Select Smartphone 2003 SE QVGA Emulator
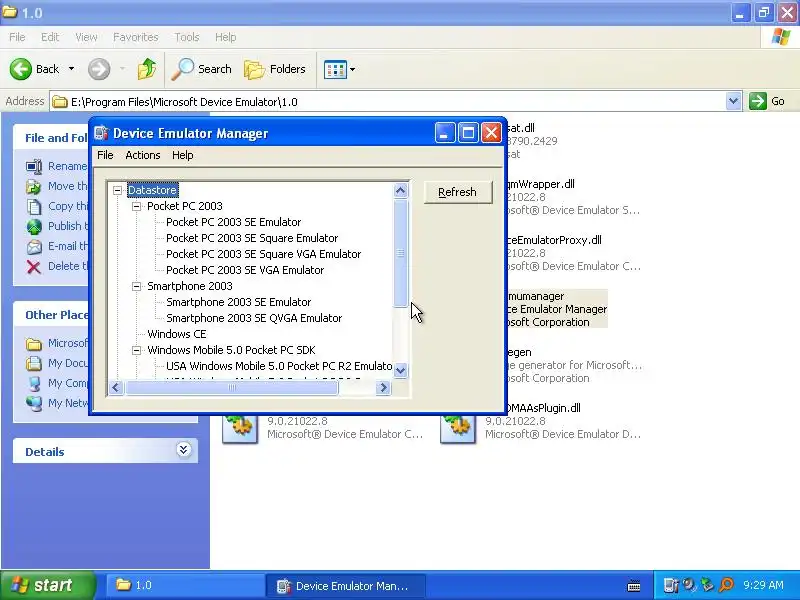This screenshot has width=800, height=600. point(254,318)
